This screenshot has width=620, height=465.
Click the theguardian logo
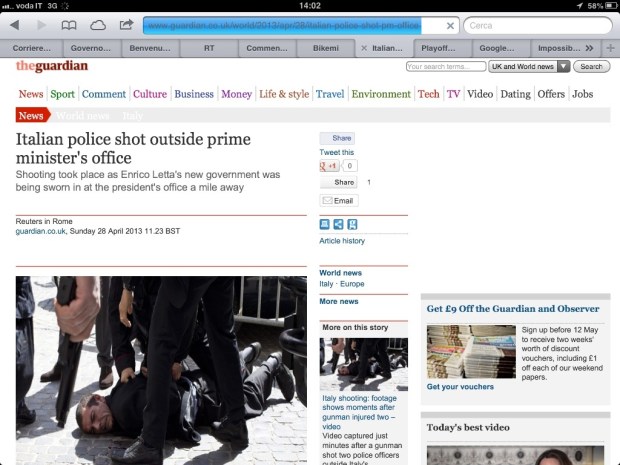tap(52, 66)
